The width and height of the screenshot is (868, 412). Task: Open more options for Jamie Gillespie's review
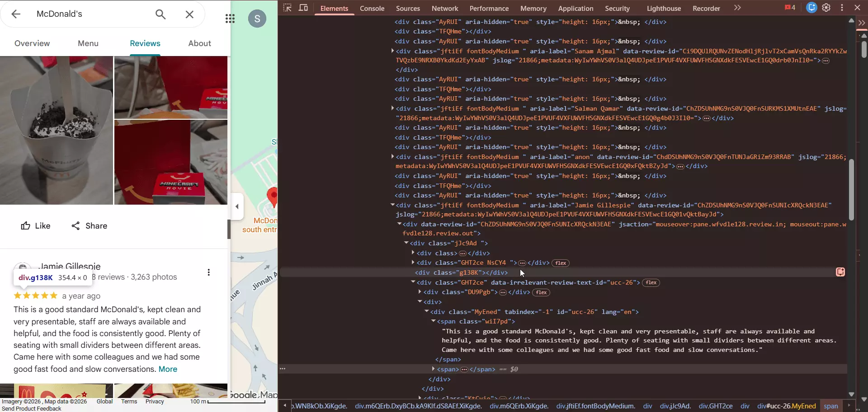(x=208, y=272)
